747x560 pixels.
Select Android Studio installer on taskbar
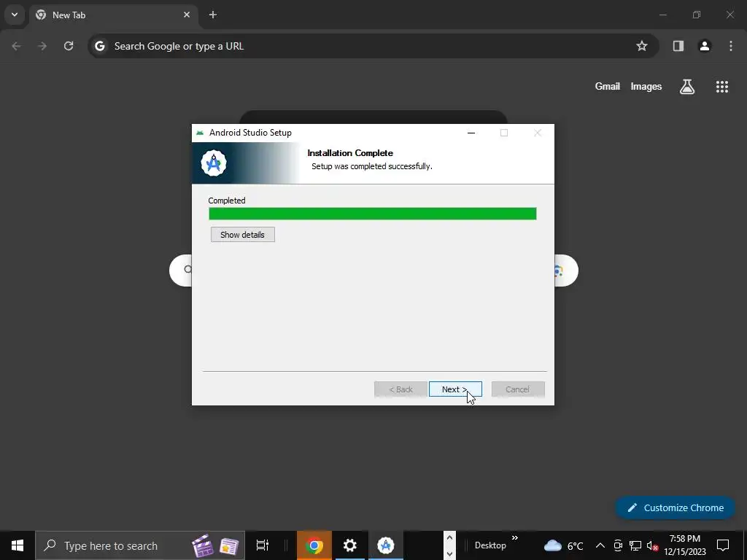pyautogui.click(x=385, y=545)
